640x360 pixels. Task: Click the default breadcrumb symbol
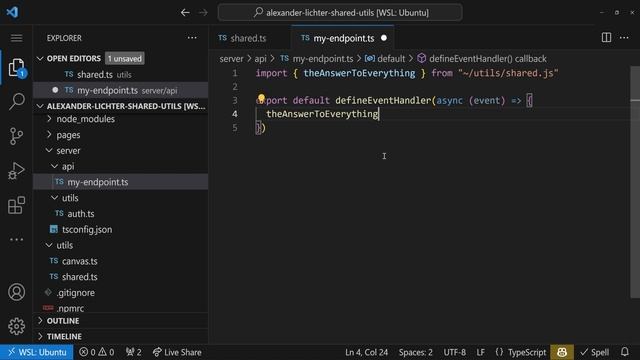point(385,59)
